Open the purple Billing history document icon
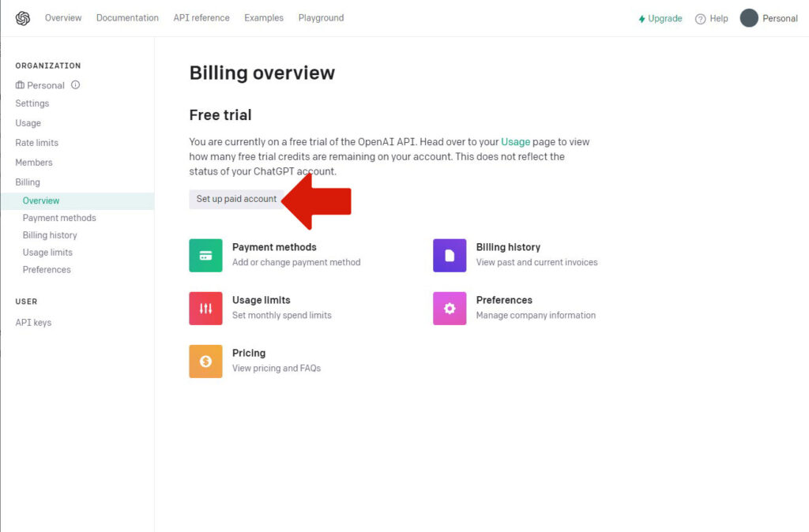809x532 pixels. [x=450, y=255]
